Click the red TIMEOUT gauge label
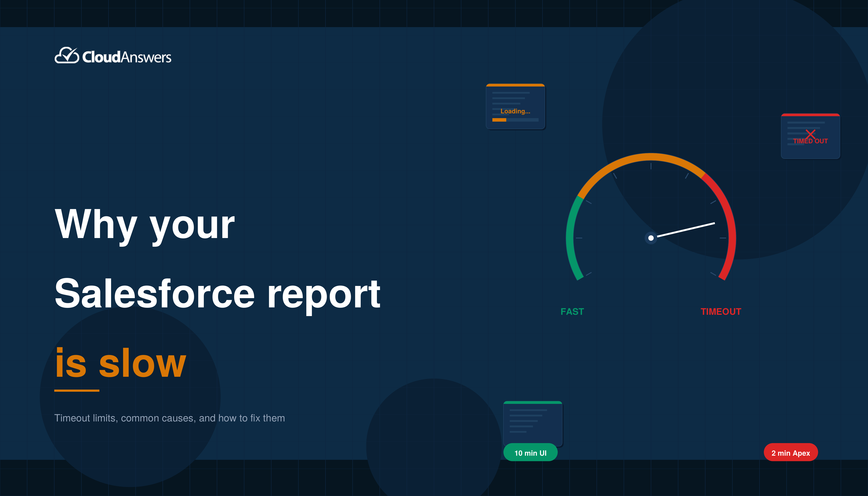The width and height of the screenshot is (868, 496). point(721,311)
